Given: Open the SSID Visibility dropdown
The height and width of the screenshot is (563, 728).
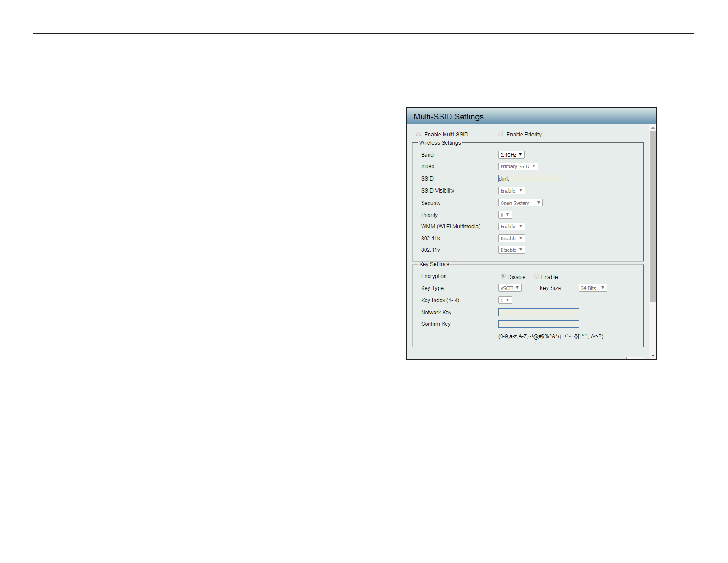Looking at the screenshot, I should point(512,191).
